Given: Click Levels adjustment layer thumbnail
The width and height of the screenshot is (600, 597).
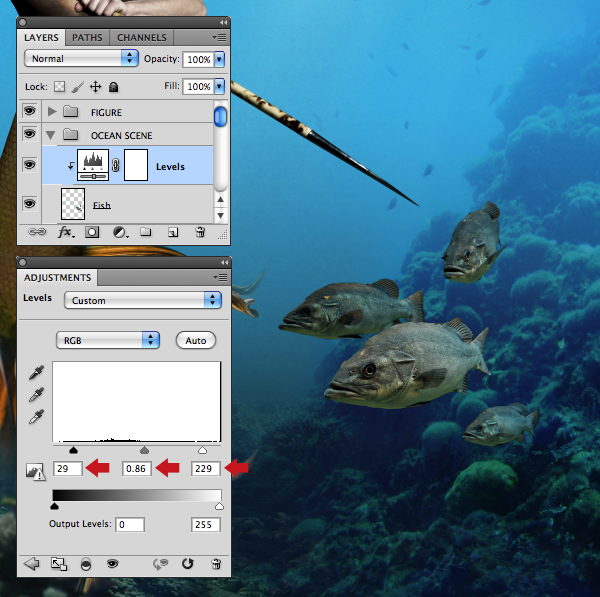Looking at the screenshot, I should point(93,165).
